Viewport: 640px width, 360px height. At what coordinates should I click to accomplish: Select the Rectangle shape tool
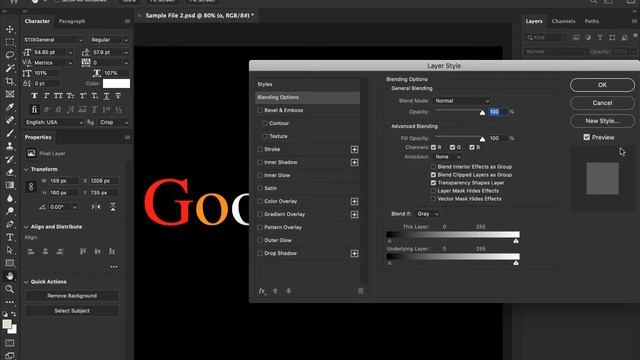10,263
